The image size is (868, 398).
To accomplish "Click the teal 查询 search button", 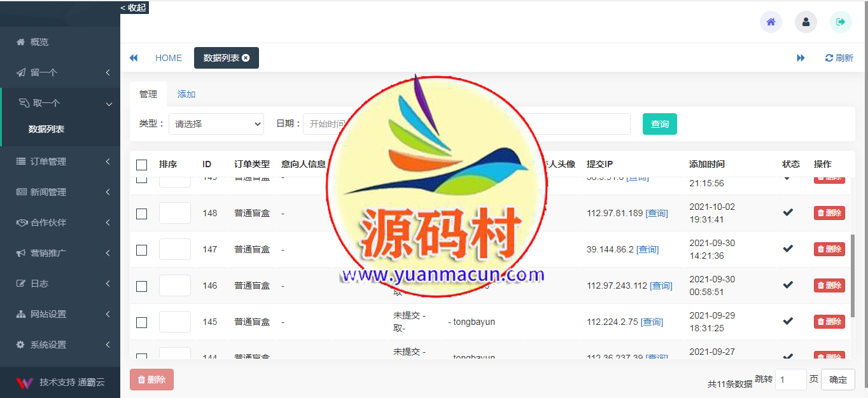I will 659,124.
